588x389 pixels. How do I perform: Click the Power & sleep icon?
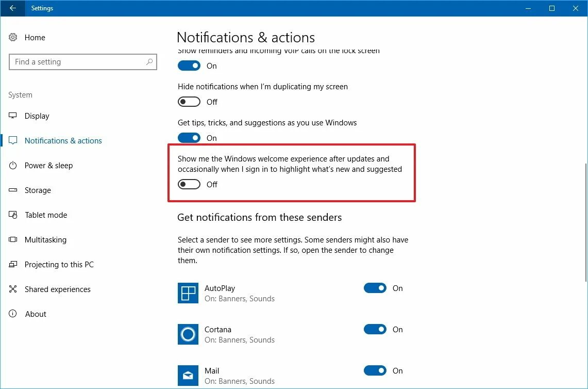[x=13, y=166]
